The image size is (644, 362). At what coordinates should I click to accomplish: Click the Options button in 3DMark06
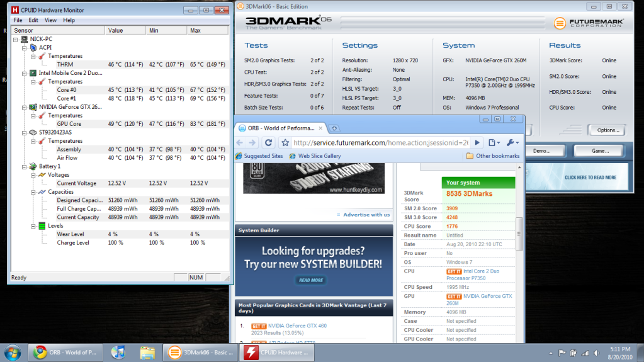pyautogui.click(x=608, y=130)
